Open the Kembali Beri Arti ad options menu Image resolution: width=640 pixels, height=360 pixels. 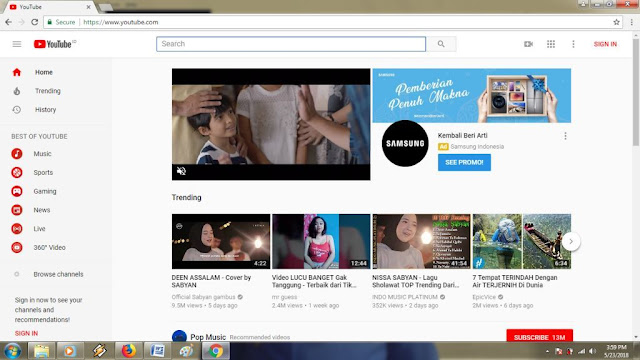pyautogui.click(x=565, y=136)
